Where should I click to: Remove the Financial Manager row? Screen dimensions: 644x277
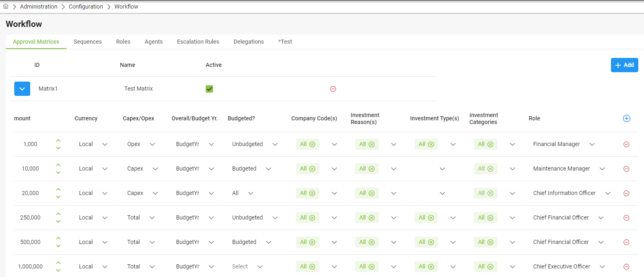pos(626,144)
